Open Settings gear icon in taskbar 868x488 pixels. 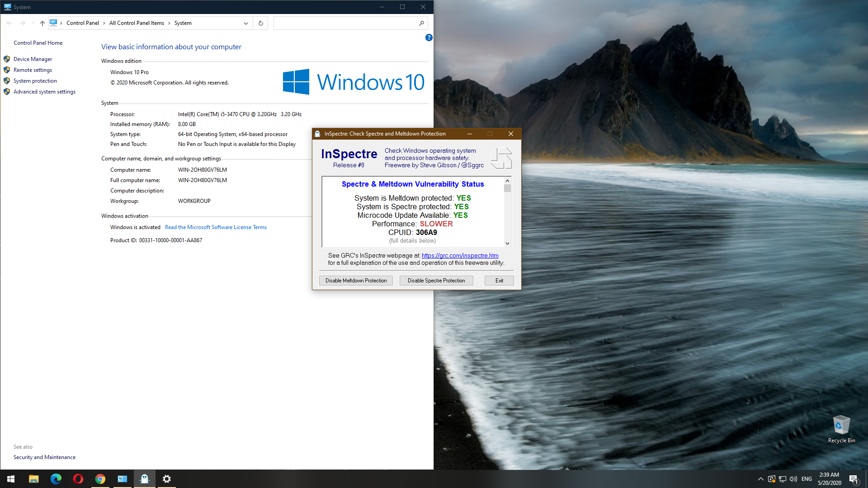167,479
